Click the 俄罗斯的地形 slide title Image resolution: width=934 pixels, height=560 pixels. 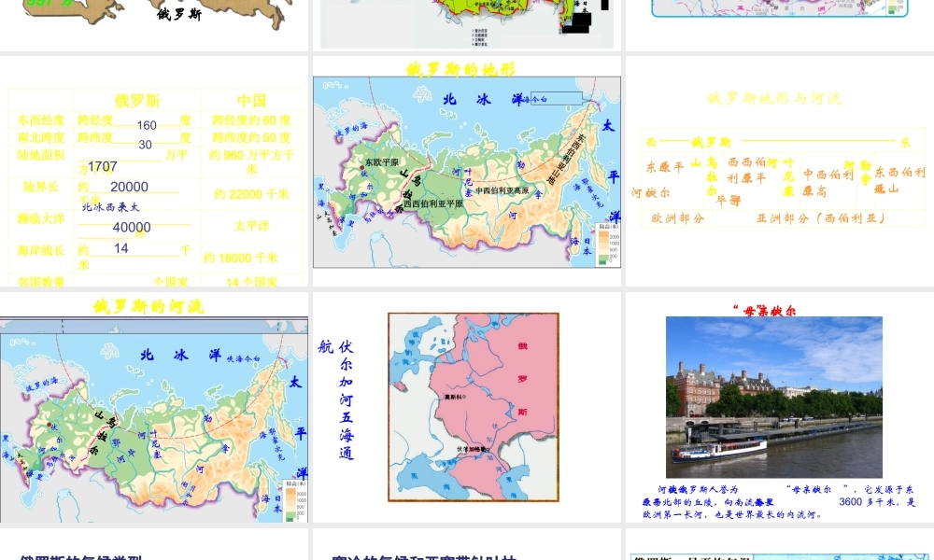coord(460,70)
